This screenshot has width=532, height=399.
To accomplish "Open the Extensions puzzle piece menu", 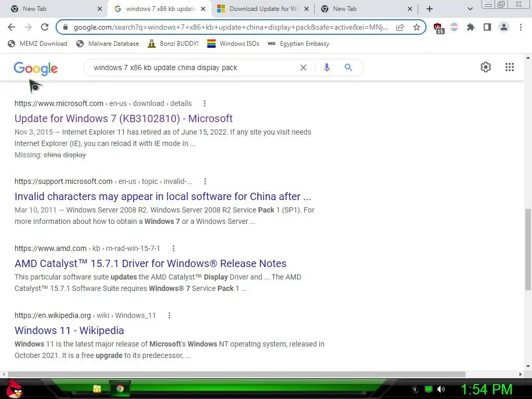I will [470, 27].
